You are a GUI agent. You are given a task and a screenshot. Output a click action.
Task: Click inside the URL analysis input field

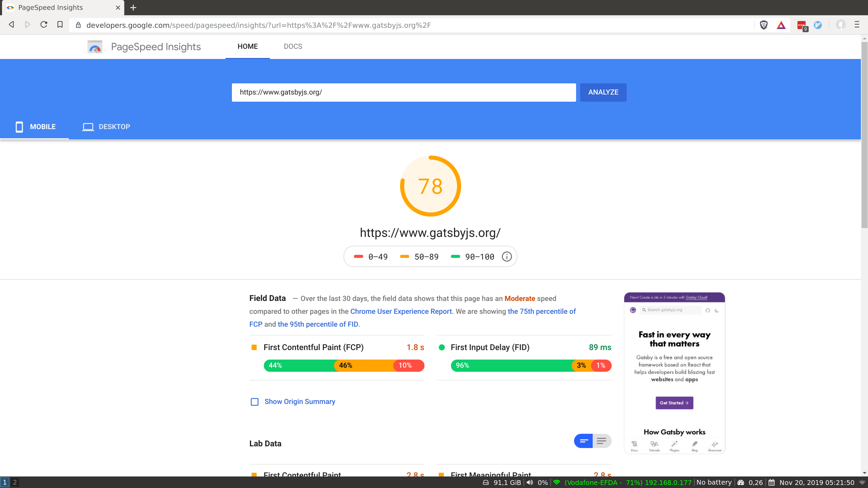[403, 92]
